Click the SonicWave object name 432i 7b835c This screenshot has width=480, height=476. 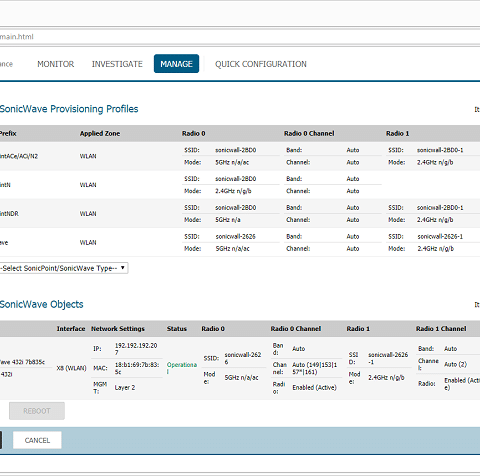[22, 362]
